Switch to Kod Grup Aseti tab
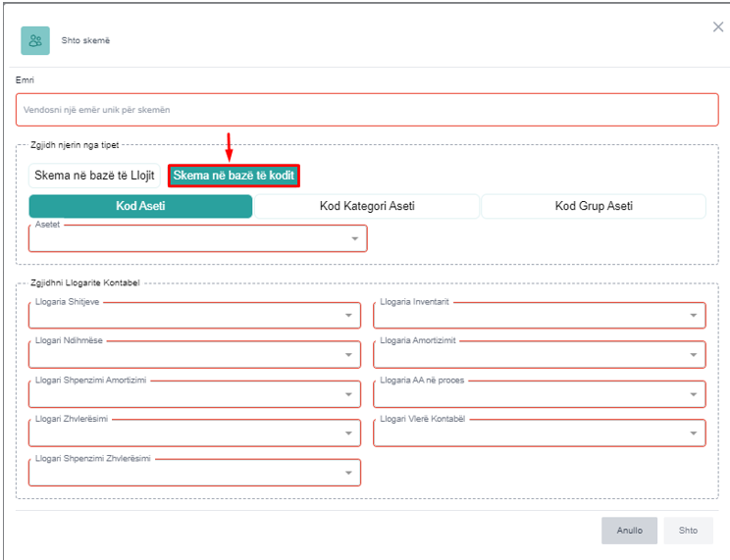The image size is (730, 560). [x=593, y=206]
